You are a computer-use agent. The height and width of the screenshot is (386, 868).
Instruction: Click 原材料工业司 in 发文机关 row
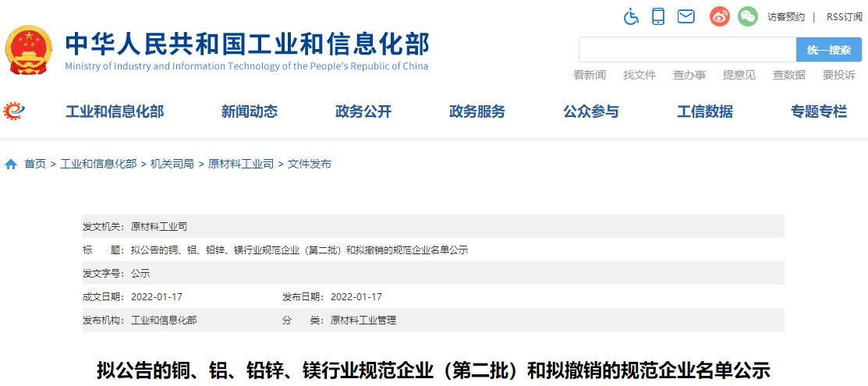point(158,226)
